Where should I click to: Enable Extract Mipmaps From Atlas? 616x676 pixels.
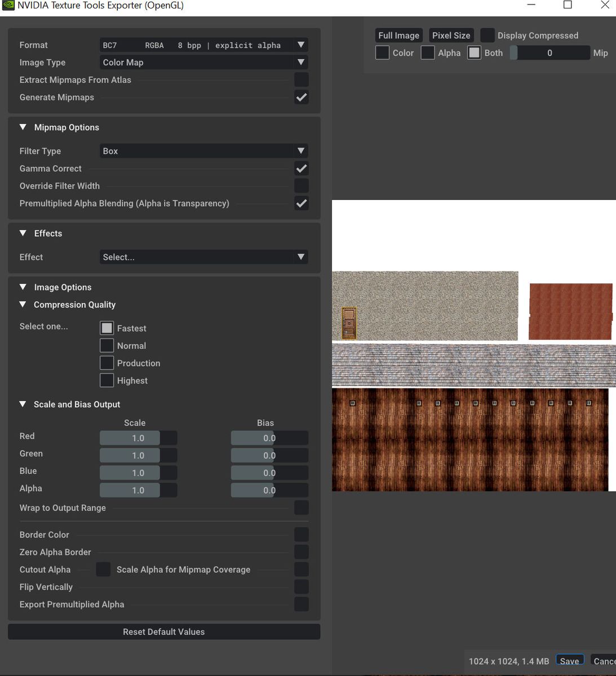[x=302, y=80]
